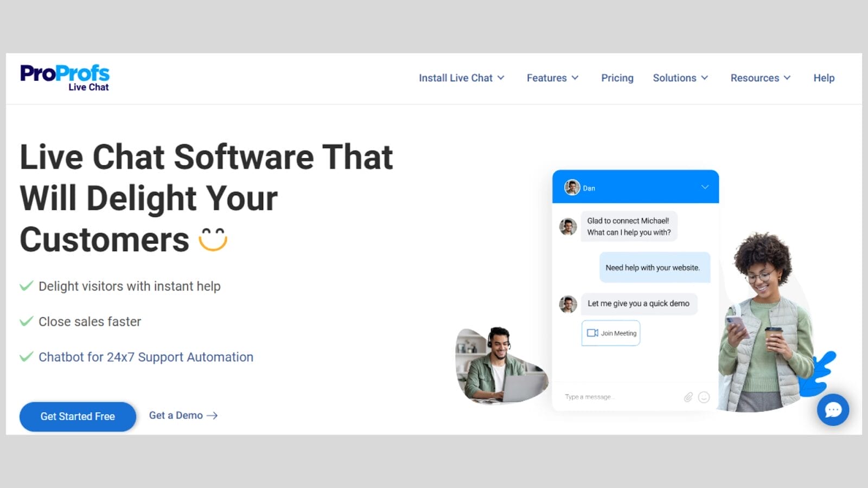Open the Chatbot for 24x7 Support Automation link
The width and height of the screenshot is (868, 488).
[146, 357]
